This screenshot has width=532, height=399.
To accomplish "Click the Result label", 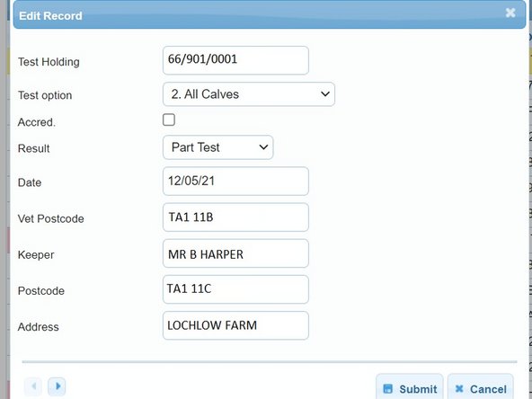I will (x=33, y=148).
